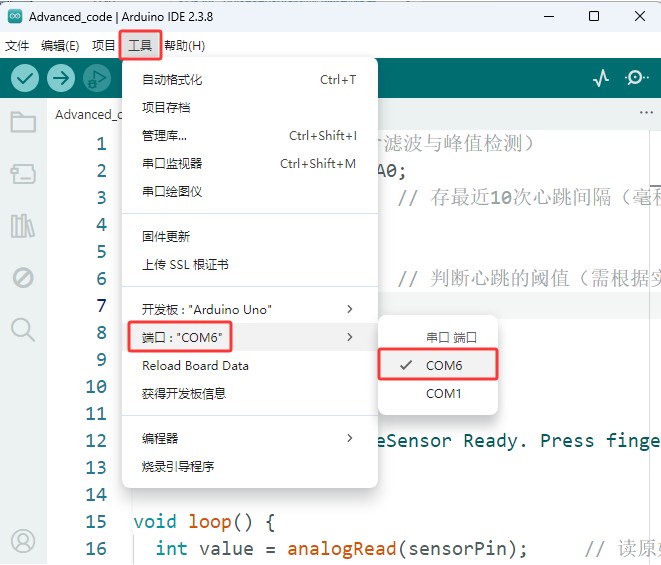The width and height of the screenshot is (661, 565).
Task: Click the Verify checkmark button
Action: point(25,78)
